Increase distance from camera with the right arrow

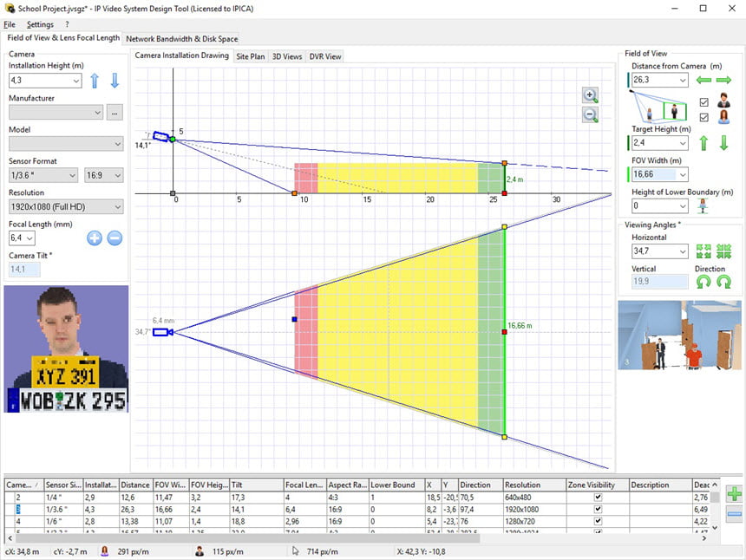point(723,80)
